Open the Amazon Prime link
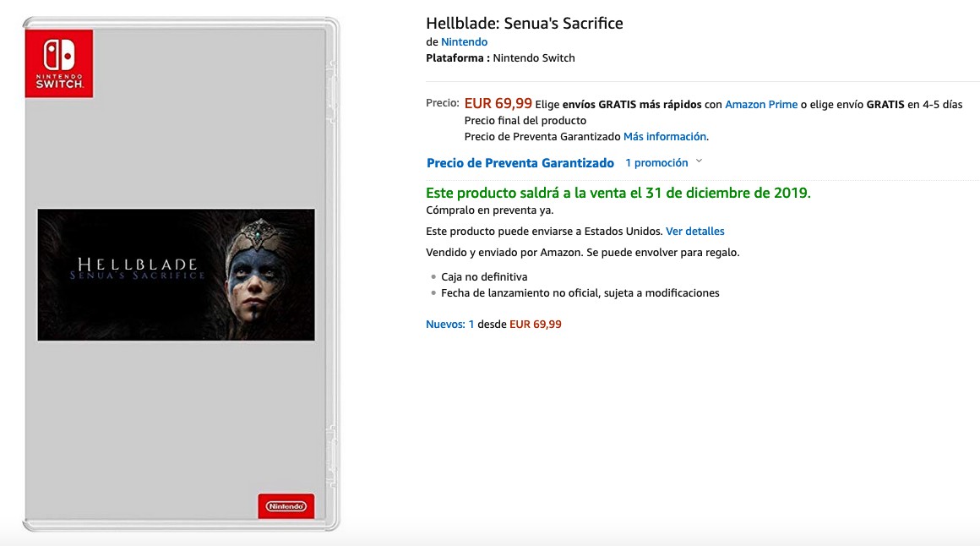The width and height of the screenshot is (980, 546). click(x=760, y=105)
